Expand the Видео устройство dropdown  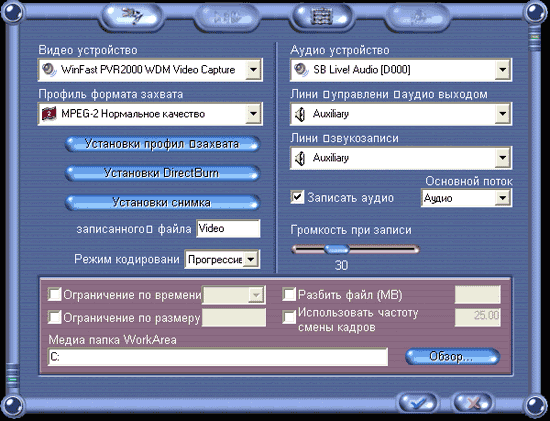pyautogui.click(x=253, y=70)
